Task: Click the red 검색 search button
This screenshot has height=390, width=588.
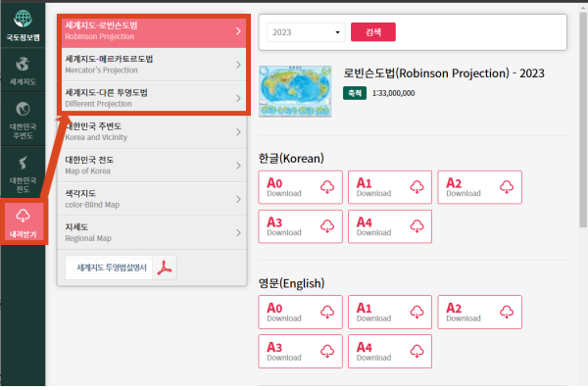Action: click(x=373, y=32)
